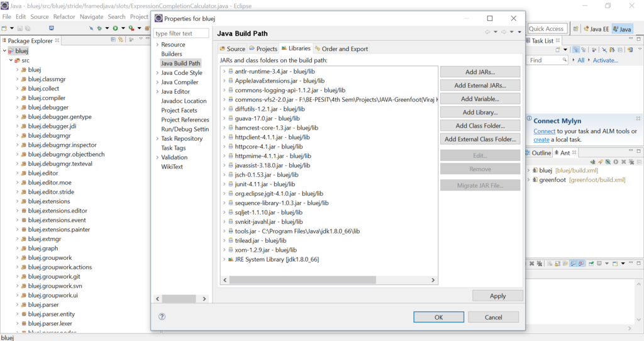
Task: Click build.xml icon beside greenfoot in Ant view
Action: [x=535, y=180]
